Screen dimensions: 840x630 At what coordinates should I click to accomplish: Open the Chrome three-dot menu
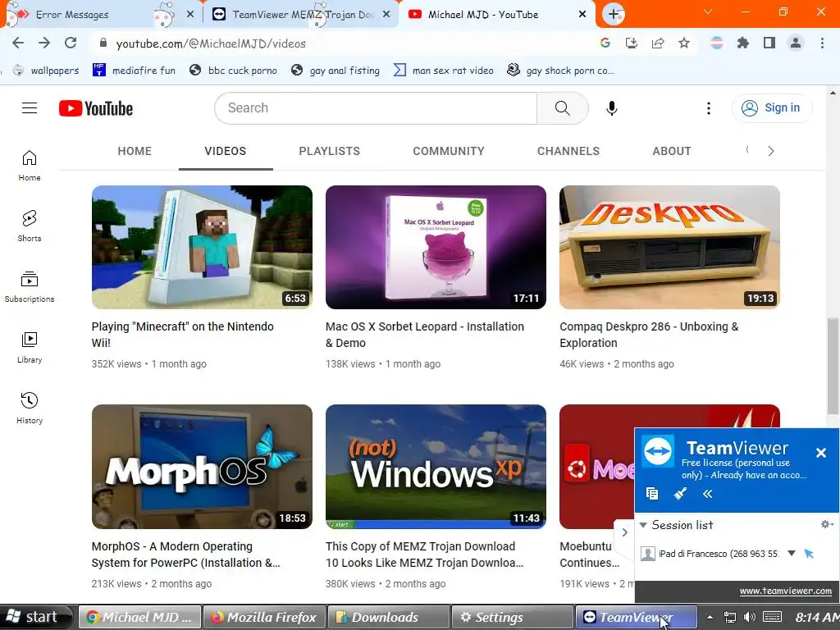[x=822, y=43]
